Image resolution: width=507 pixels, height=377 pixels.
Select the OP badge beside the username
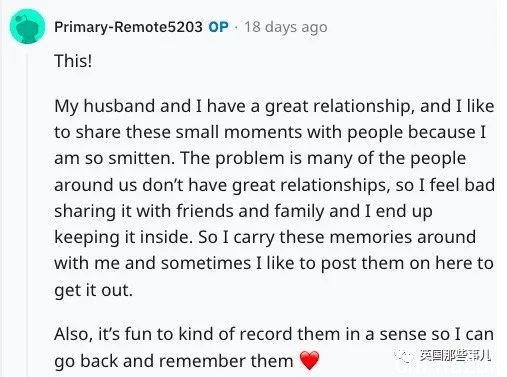click(x=219, y=27)
